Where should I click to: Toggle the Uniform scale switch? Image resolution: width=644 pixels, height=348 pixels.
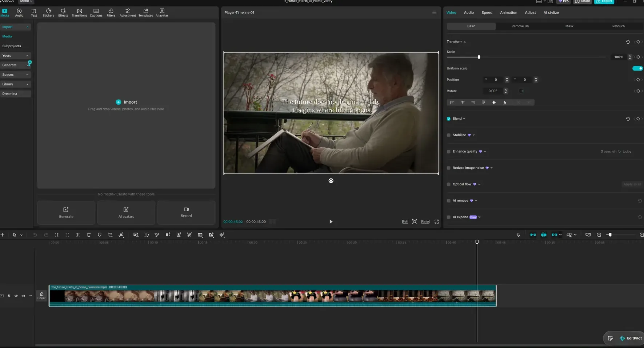click(637, 68)
